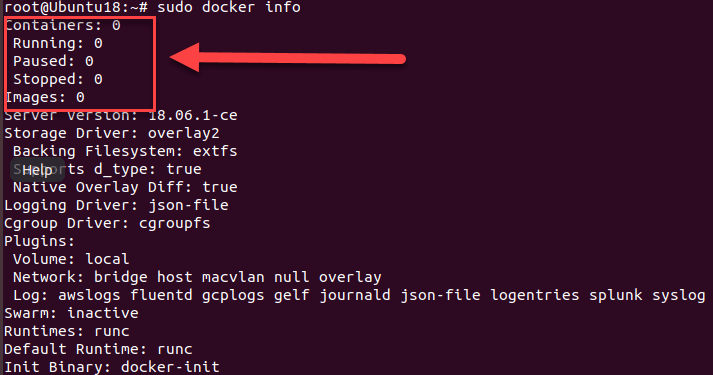Click the Server Version 18.06.1-ce text

(121, 115)
